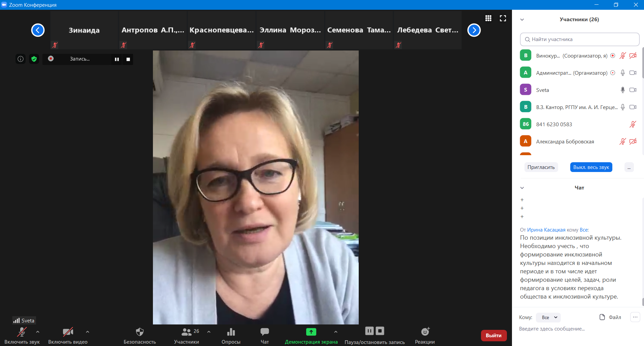Turn on camera with Включить видео
The height and width of the screenshot is (346, 644).
(x=68, y=333)
